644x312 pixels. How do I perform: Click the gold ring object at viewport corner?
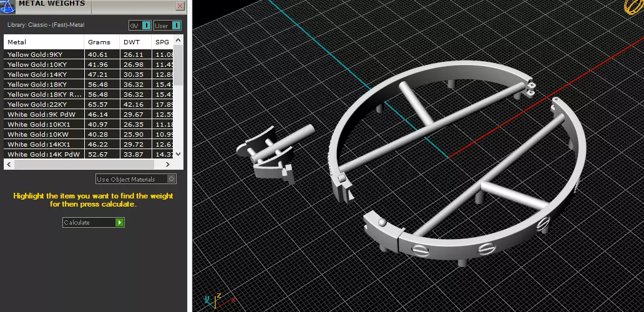coord(634,7)
